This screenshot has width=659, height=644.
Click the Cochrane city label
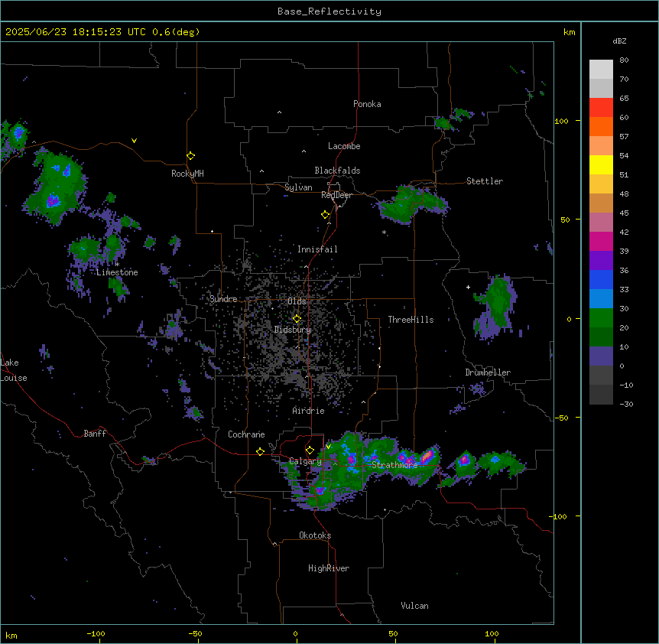[x=246, y=434]
